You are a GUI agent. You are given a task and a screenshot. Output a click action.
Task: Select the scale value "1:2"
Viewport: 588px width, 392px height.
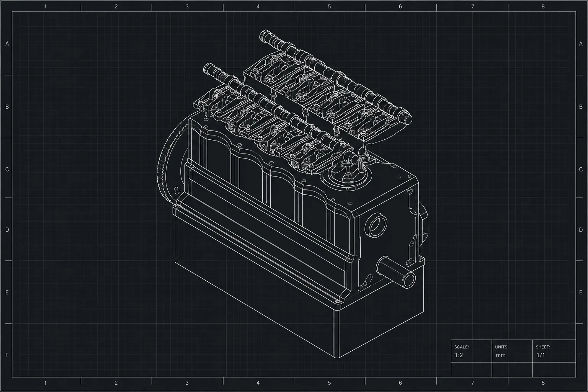(x=459, y=355)
